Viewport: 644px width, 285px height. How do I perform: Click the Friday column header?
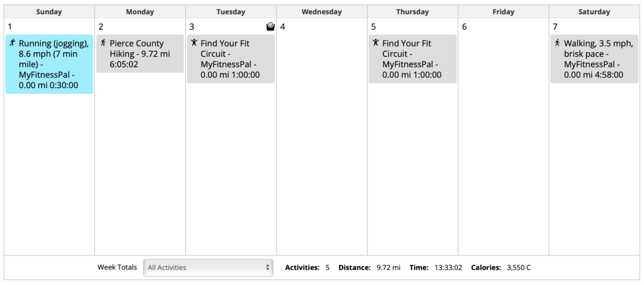(503, 12)
